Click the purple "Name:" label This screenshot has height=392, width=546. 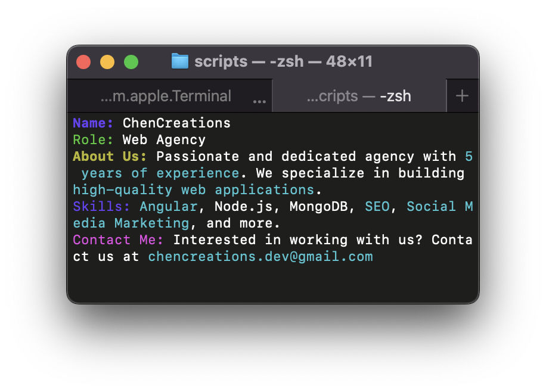click(x=93, y=123)
